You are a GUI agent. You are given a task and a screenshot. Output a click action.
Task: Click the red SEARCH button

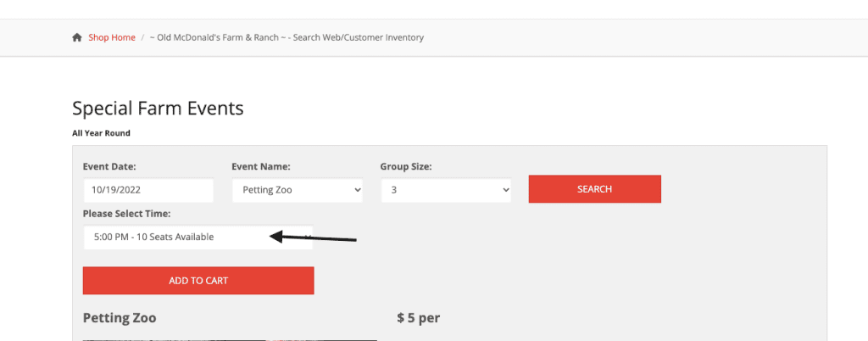coord(594,189)
